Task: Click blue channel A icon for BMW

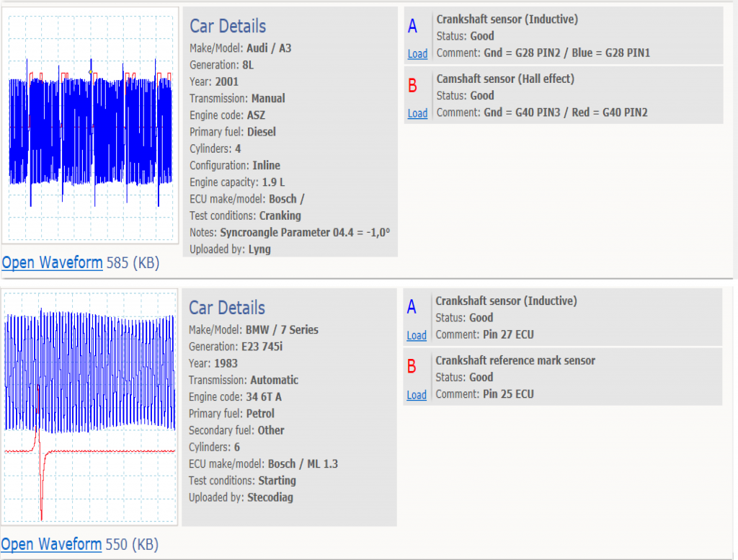Action: point(412,307)
